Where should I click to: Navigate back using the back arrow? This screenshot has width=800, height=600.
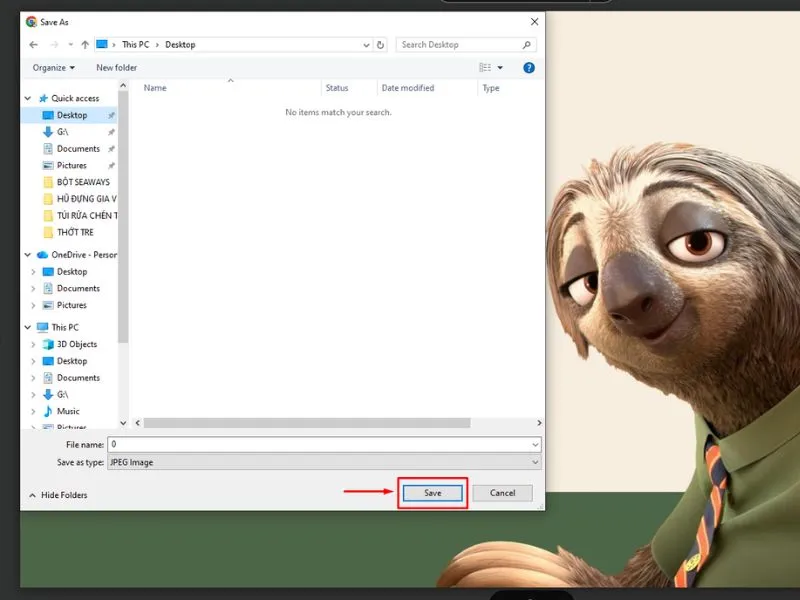31,44
